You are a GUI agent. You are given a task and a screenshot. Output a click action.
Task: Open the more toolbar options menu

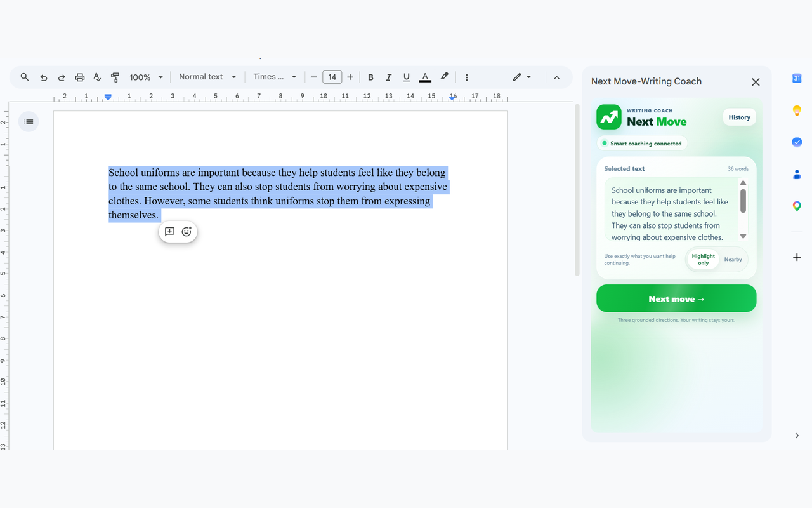click(467, 77)
